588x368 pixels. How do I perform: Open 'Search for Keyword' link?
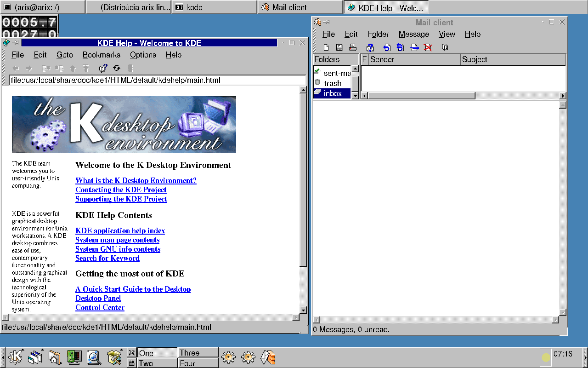coord(107,259)
